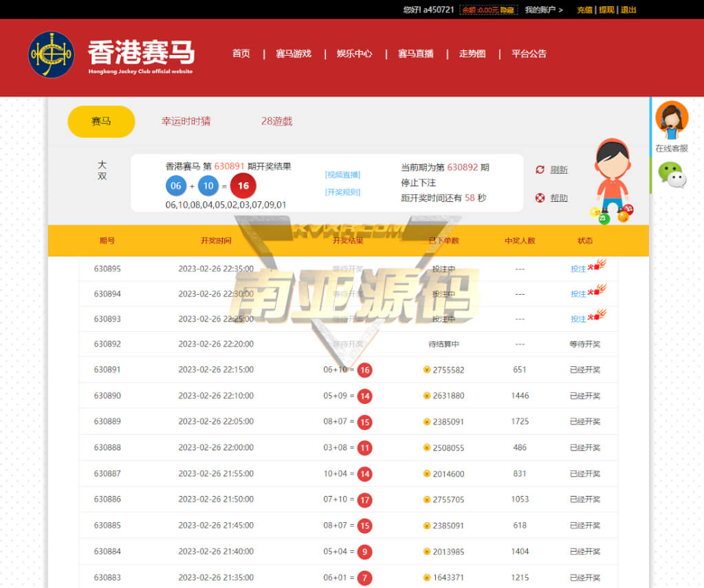Open 赛马直播 from the navigation bar
The width and height of the screenshot is (704, 588).
[416, 54]
